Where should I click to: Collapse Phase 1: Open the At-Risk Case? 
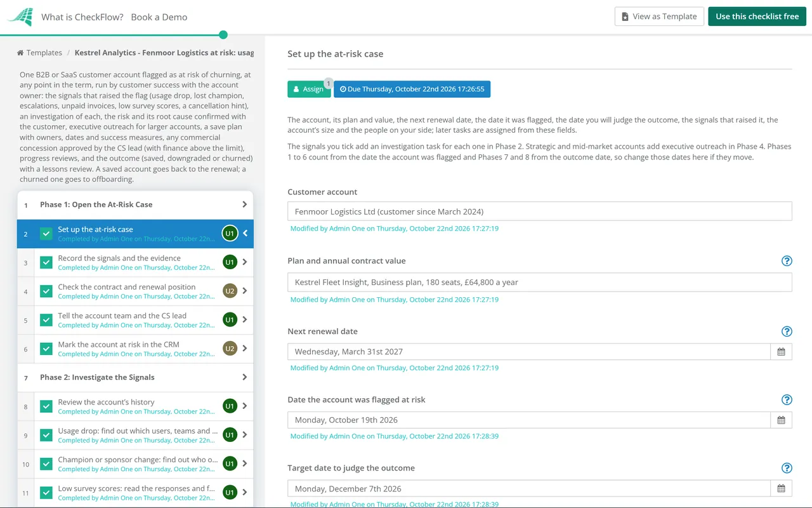coord(245,204)
